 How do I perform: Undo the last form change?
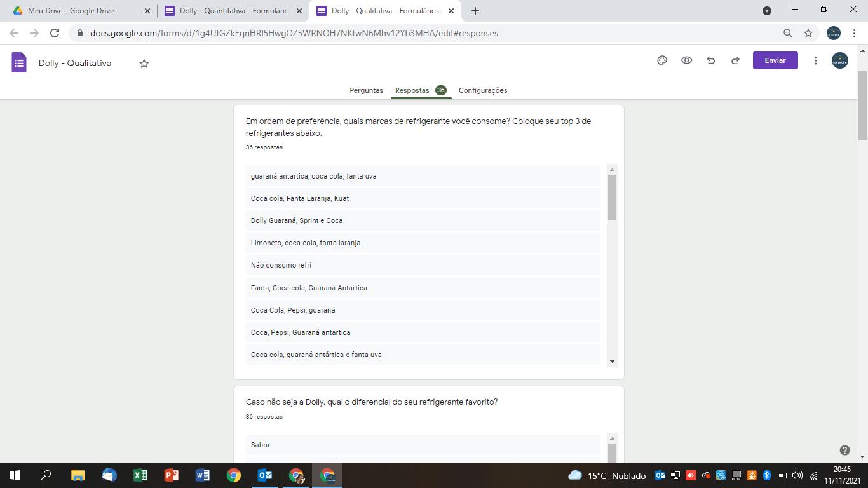(711, 60)
